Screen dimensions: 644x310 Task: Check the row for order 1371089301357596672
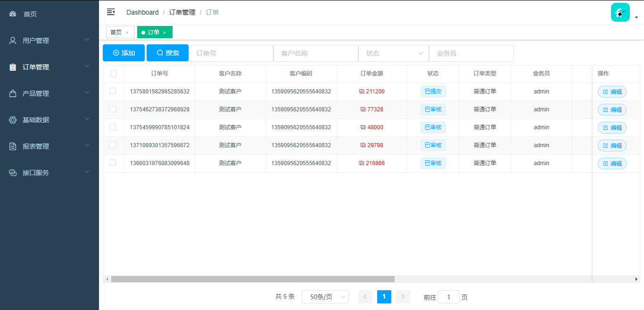click(113, 145)
